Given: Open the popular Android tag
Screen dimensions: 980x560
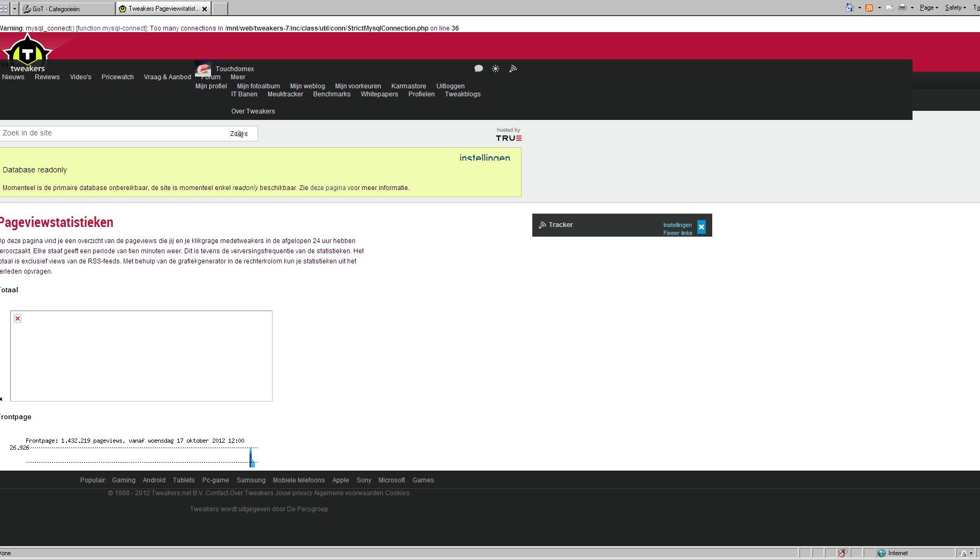Looking at the screenshot, I should coord(154,480).
